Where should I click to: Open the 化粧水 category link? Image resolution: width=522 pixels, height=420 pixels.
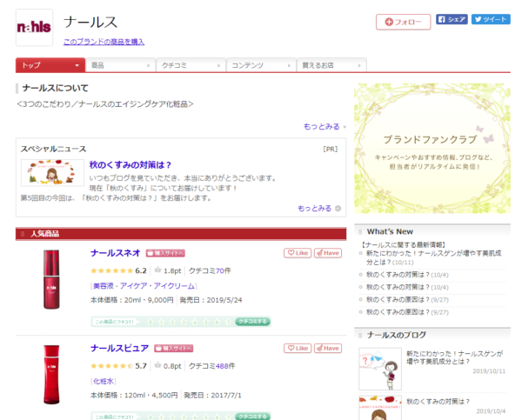click(x=104, y=382)
